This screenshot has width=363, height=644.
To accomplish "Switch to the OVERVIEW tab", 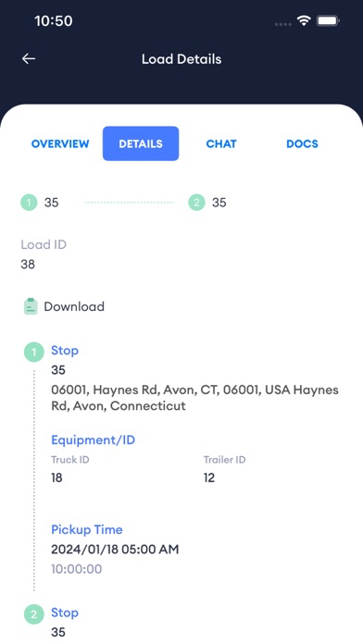I will click(x=60, y=143).
